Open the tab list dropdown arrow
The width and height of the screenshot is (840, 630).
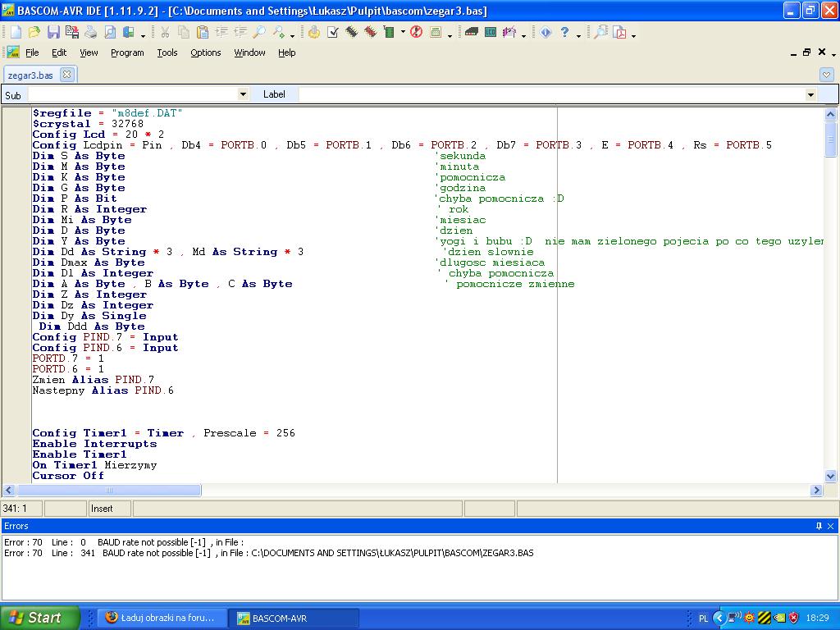click(826, 75)
